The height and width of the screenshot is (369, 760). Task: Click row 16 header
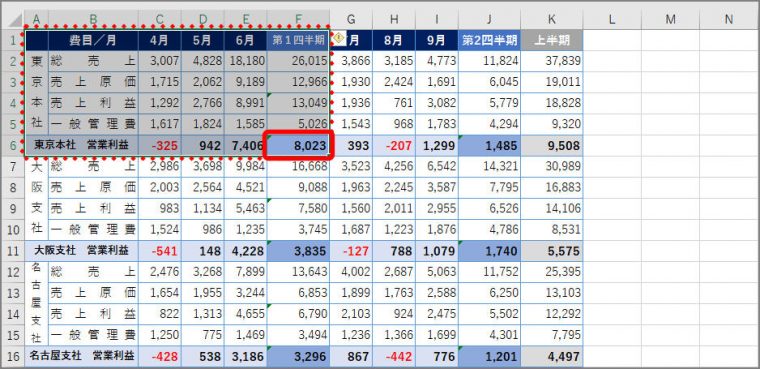pos(13,357)
